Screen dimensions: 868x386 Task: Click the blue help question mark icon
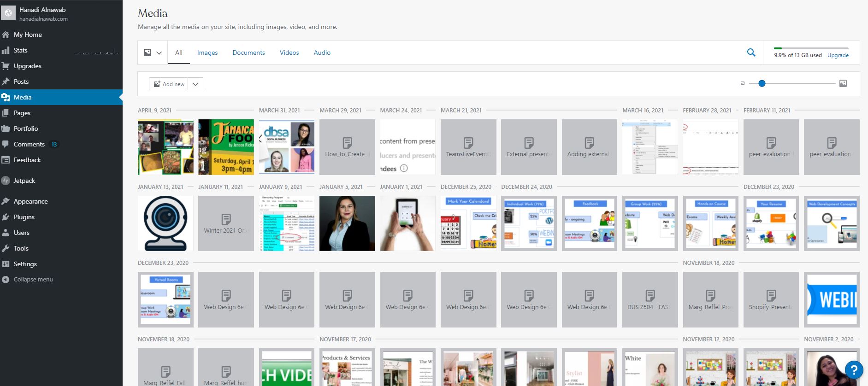(854, 369)
